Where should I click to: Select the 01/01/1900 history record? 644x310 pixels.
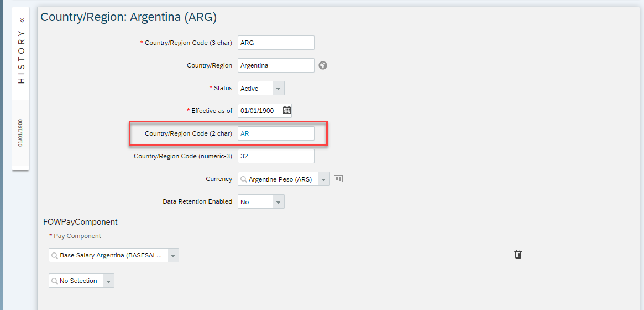tap(20, 133)
